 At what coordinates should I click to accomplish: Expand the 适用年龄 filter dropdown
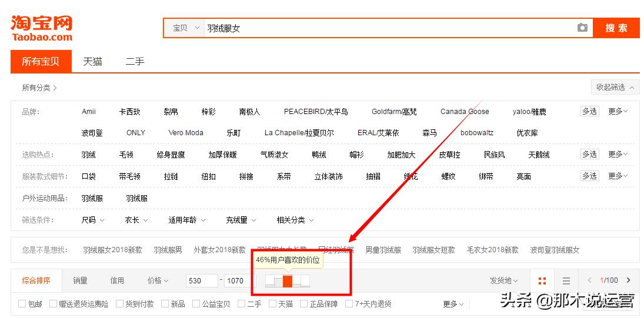[x=187, y=220]
